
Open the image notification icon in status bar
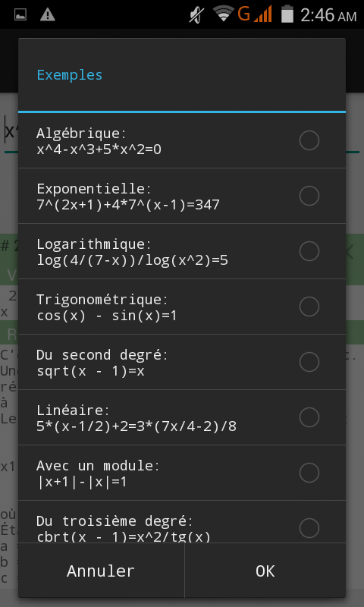click(20, 14)
